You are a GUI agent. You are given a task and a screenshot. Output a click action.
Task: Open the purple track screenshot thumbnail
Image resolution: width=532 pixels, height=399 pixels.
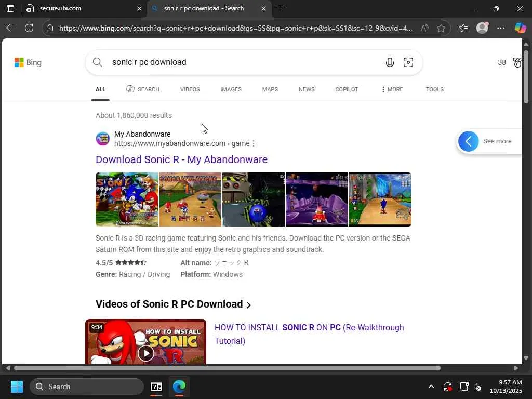317,199
